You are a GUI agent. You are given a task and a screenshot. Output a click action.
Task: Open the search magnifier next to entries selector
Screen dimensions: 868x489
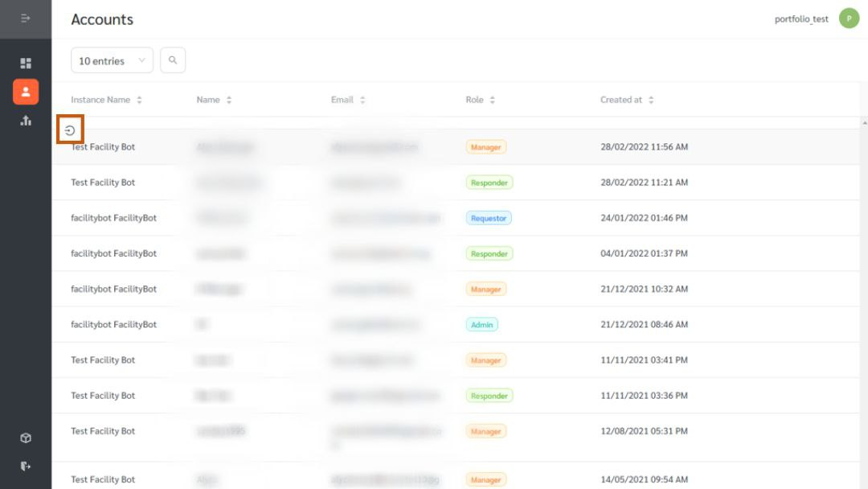pyautogui.click(x=173, y=60)
